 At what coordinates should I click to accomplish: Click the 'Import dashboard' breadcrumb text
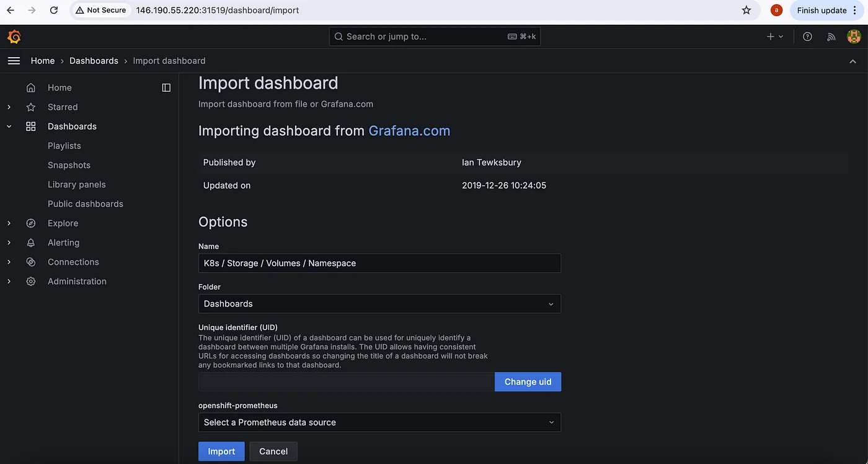pos(169,61)
